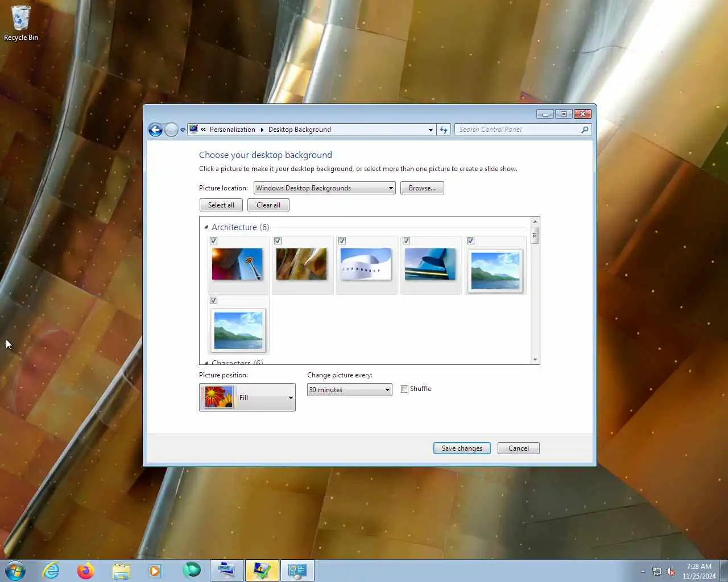Enable the Shuffle checkbox
Image resolution: width=728 pixels, height=582 pixels.
click(404, 389)
